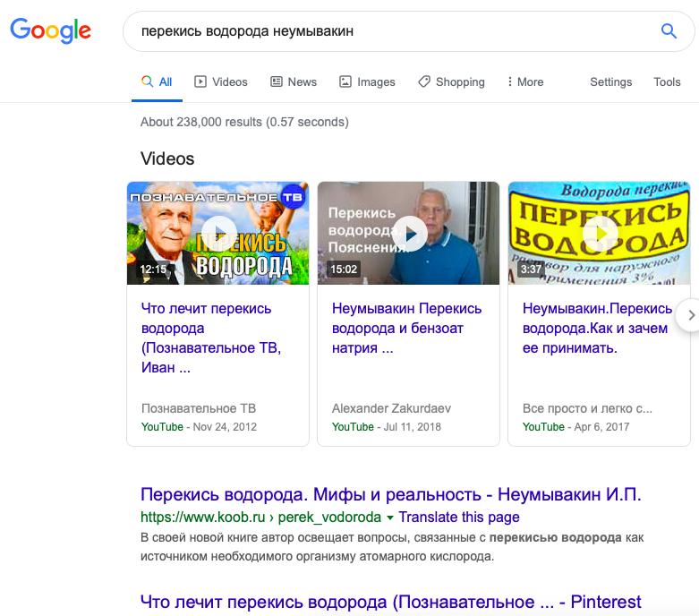699x616 pixels.
Task: Click the blue search magnifier icon
Action: coord(669,31)
